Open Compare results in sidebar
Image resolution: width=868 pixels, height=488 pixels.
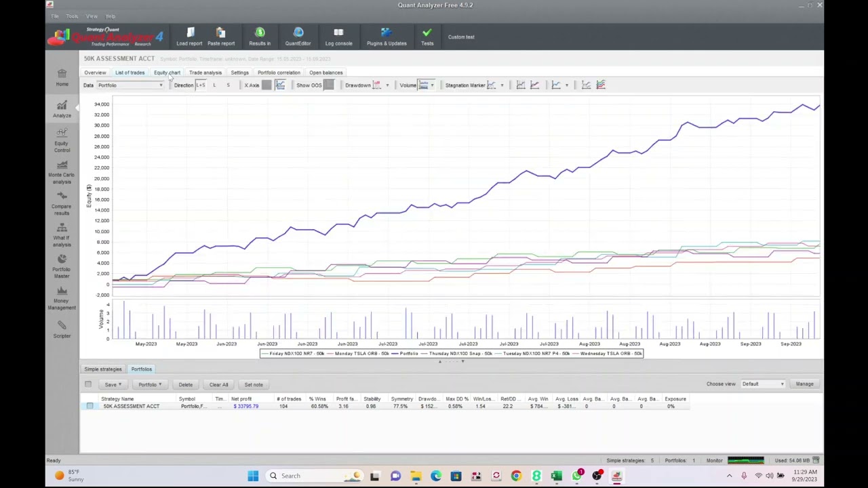pos(62,203)
